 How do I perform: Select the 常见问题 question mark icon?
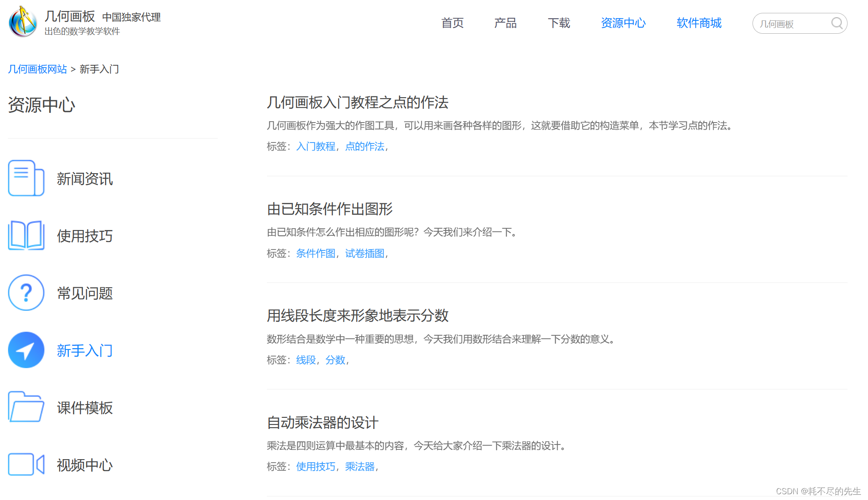[x=26, y=293]
